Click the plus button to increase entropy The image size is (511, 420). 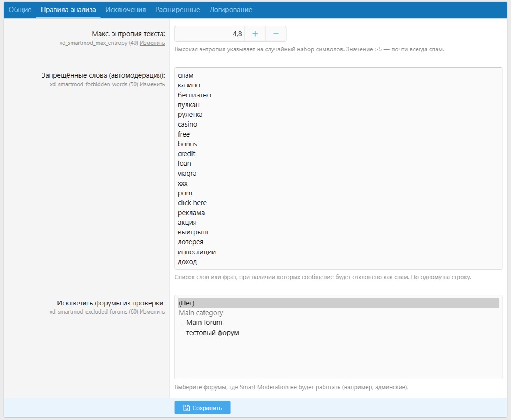(x=255, y=34)
